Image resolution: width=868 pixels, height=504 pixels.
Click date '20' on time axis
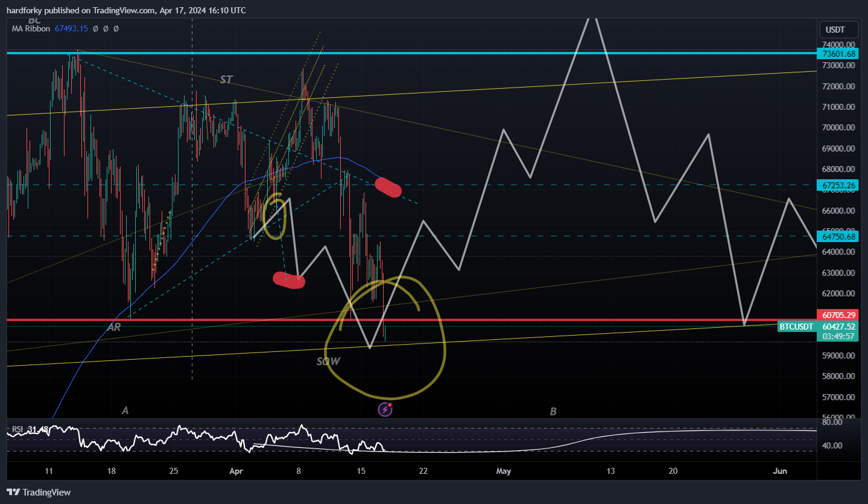pos(673,471)
